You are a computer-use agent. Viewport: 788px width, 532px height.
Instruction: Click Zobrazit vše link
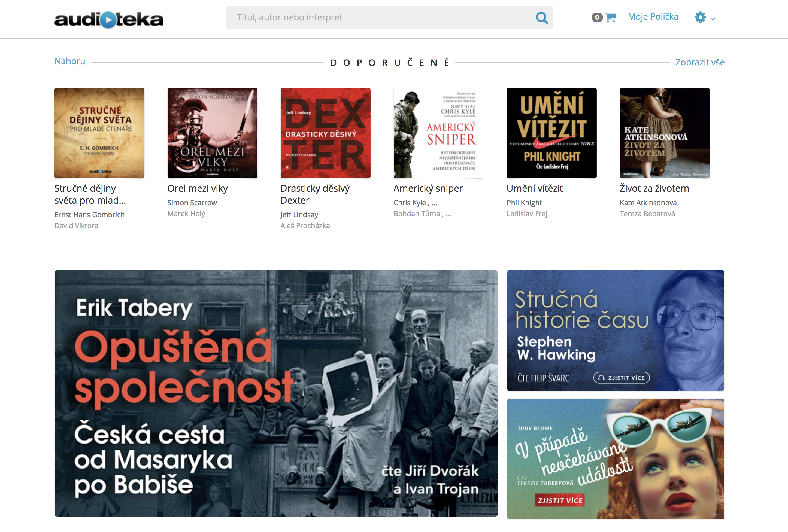pyautogui.click(x=700, y=62)
